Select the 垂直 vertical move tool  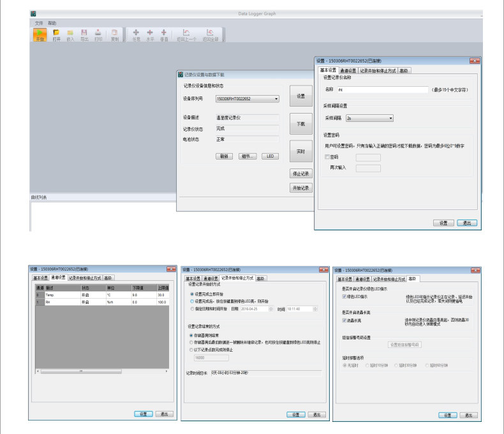coord(164,34)
